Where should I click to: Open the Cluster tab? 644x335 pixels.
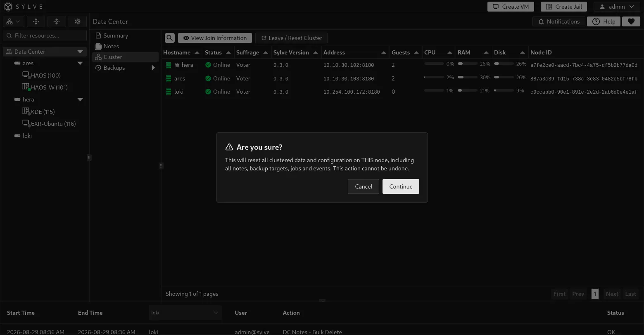point(125,57)
